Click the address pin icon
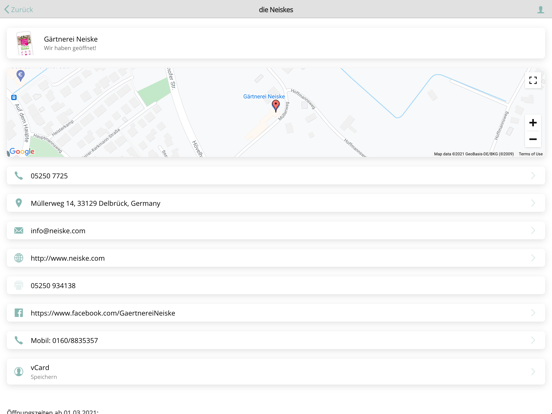The height and width of the screenshot is (414, 552). coord(19,203)
